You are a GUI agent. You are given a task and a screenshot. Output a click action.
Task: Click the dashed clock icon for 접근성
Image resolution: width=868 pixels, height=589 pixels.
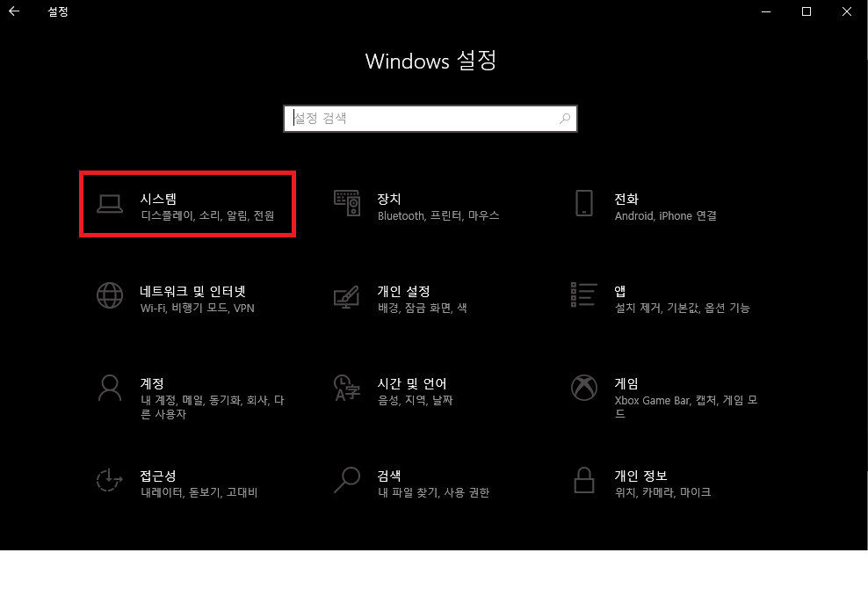[x=109, y=480]
